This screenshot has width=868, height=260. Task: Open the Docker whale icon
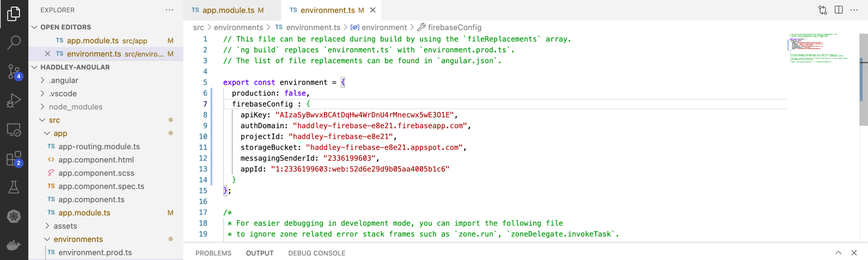[14, 245]
